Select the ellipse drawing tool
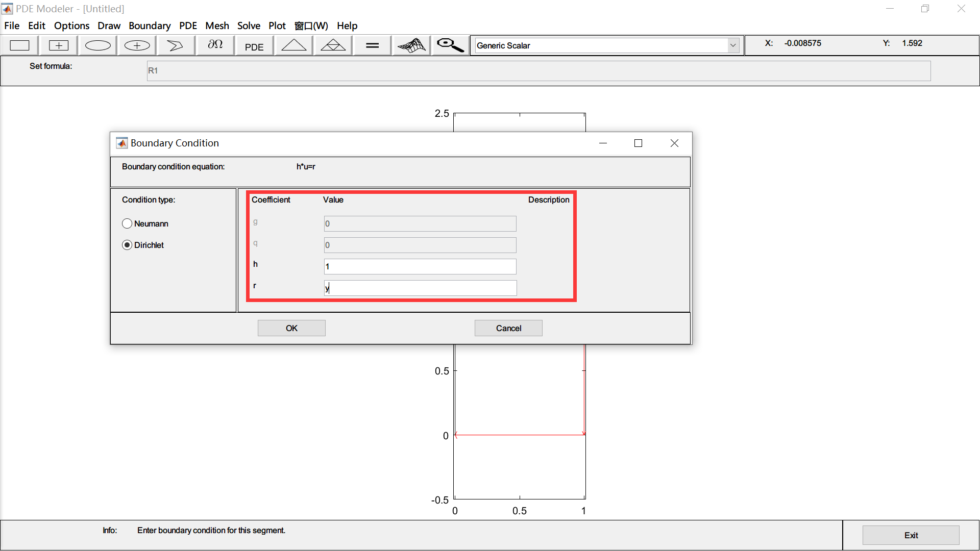This screenshot has height=551, width=980. (x=97, y=45)
